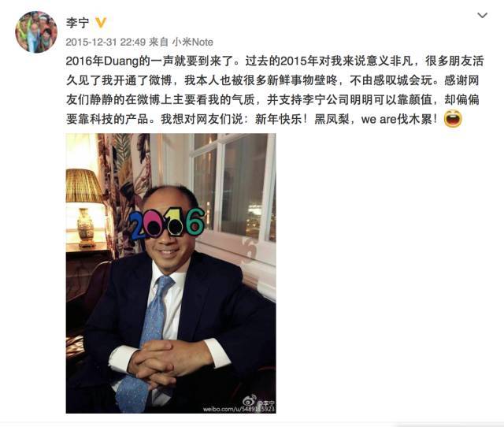
Task: Click the first line starting 2016年Duang
Action: tap(275, 61)
